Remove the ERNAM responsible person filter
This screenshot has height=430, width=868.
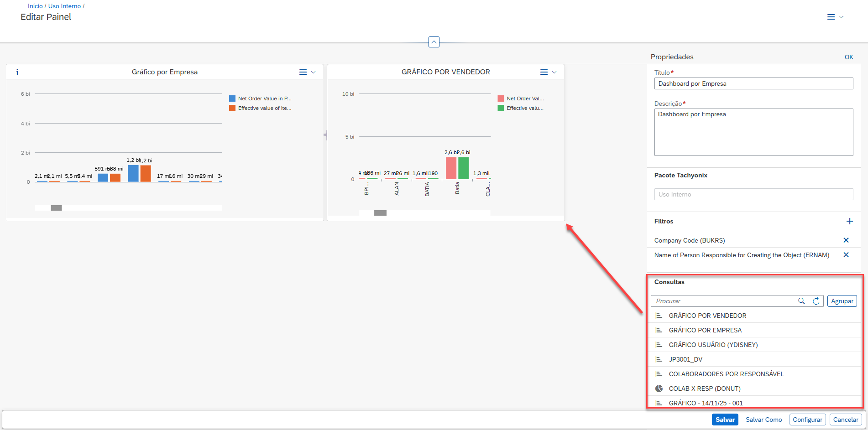(x=846, y=255)
